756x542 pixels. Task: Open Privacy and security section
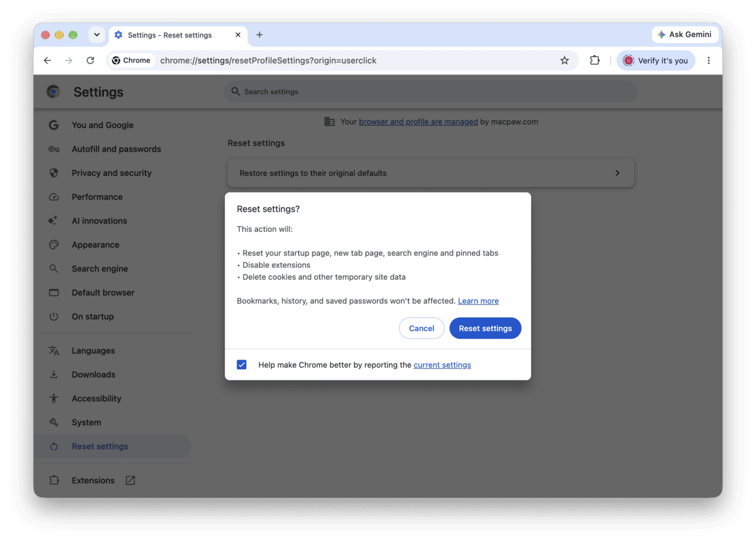(112, 173)
